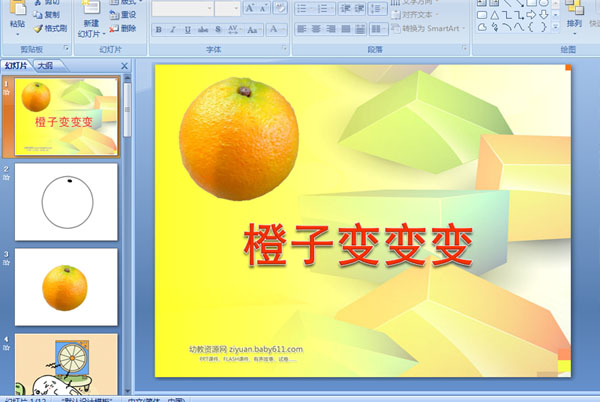Insert a new slide with 新建幻灯片
This screenshot has width=600, height=402.
click(91, 18)
